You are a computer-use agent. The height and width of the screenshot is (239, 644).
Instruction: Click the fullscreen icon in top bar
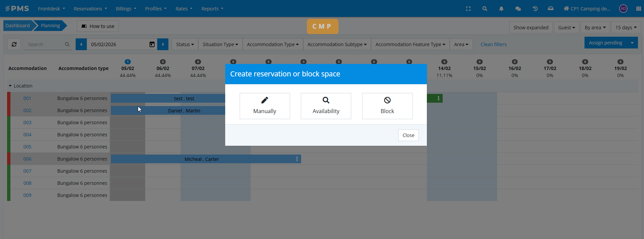468,9
